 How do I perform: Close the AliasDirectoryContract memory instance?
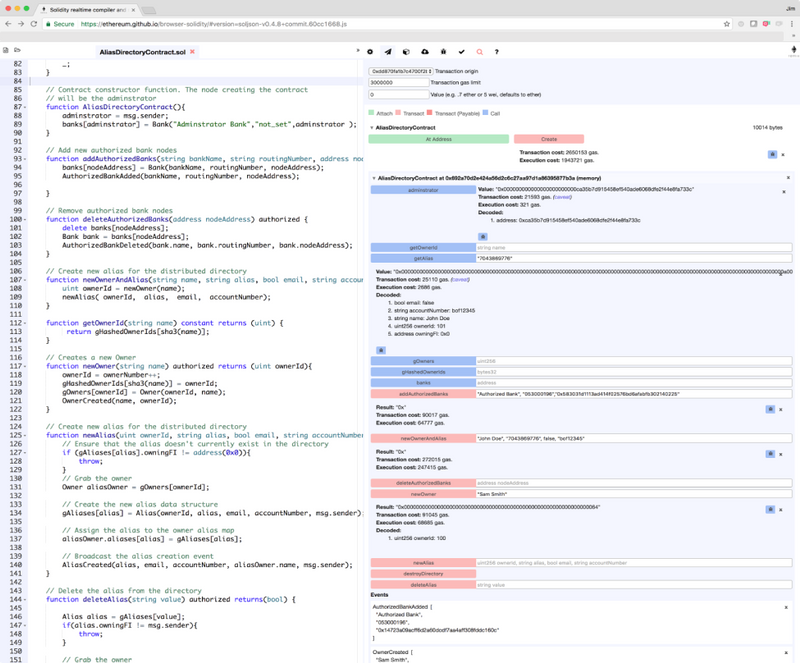point(788,178)
